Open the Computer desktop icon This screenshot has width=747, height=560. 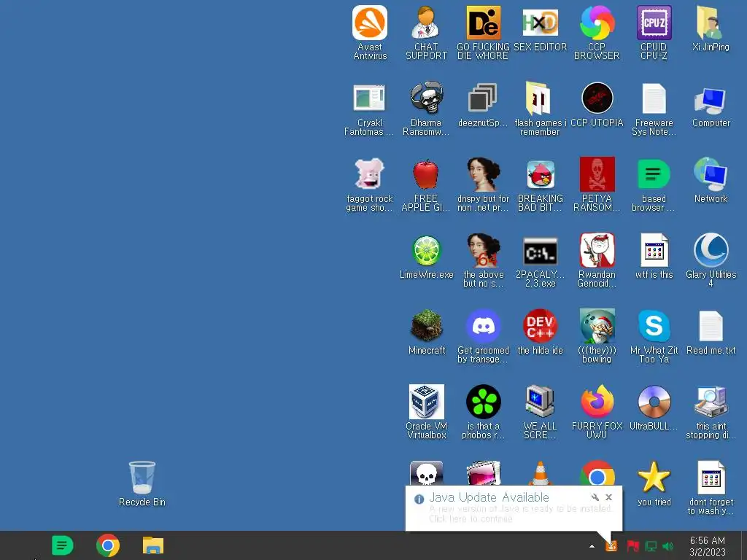(711, 106)
